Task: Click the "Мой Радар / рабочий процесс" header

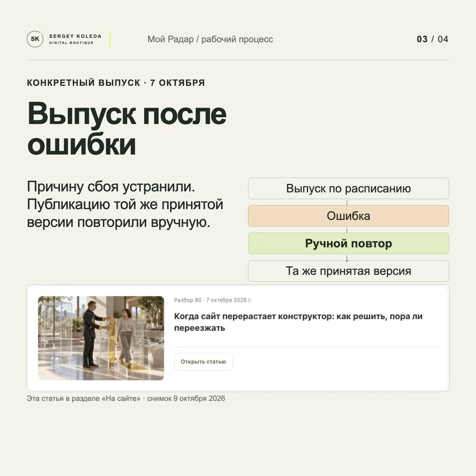Action: coord(210,39)
